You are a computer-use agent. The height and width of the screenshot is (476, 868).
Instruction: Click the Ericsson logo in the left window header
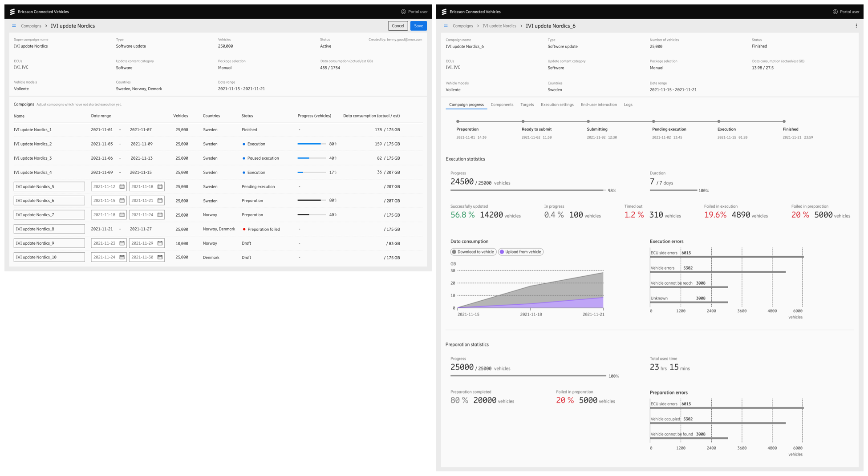pos(12,12)
